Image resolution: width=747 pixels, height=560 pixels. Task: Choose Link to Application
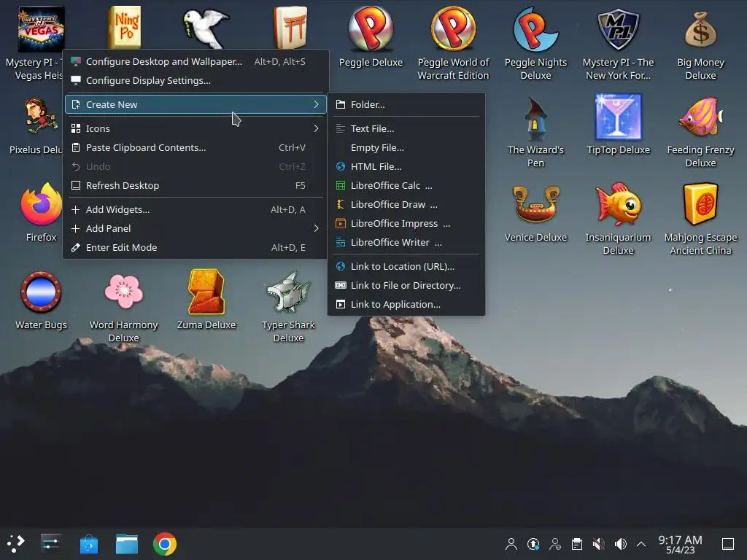pos(406,304)
